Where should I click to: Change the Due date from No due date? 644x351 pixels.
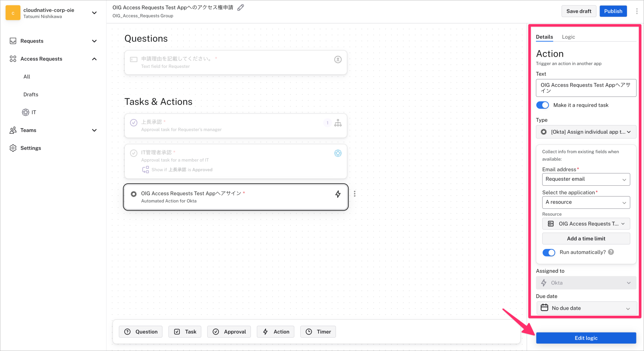coord(586,308)
